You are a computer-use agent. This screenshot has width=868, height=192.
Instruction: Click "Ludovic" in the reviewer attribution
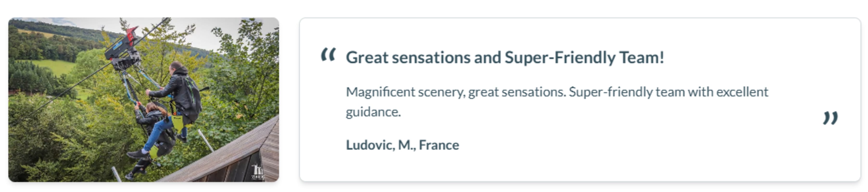[369, 145]
